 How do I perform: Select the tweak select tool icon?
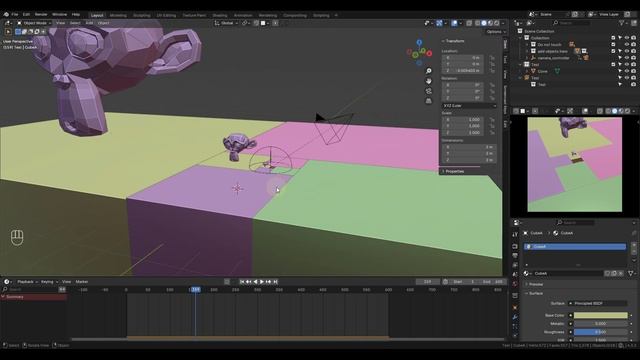click(8, 31)
